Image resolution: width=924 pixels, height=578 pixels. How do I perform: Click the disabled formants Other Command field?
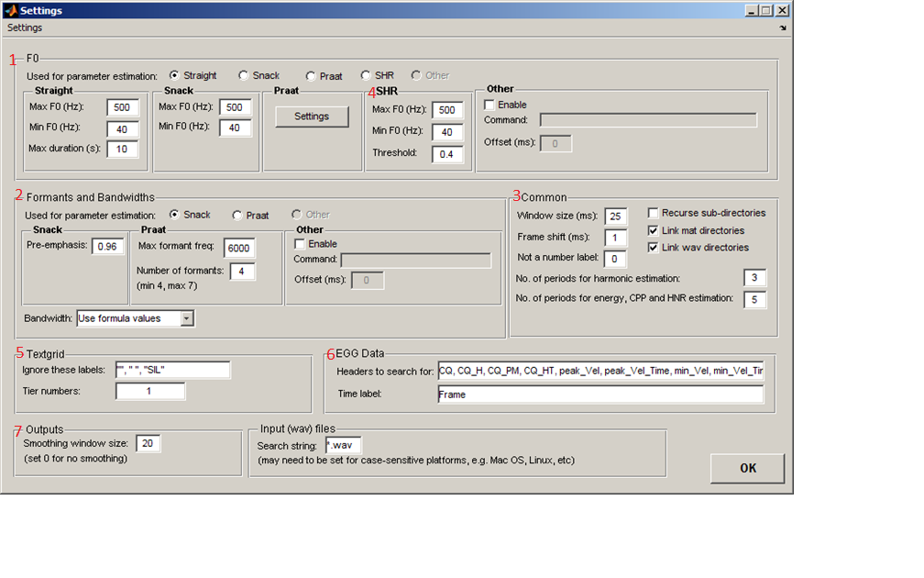(415, 261)
